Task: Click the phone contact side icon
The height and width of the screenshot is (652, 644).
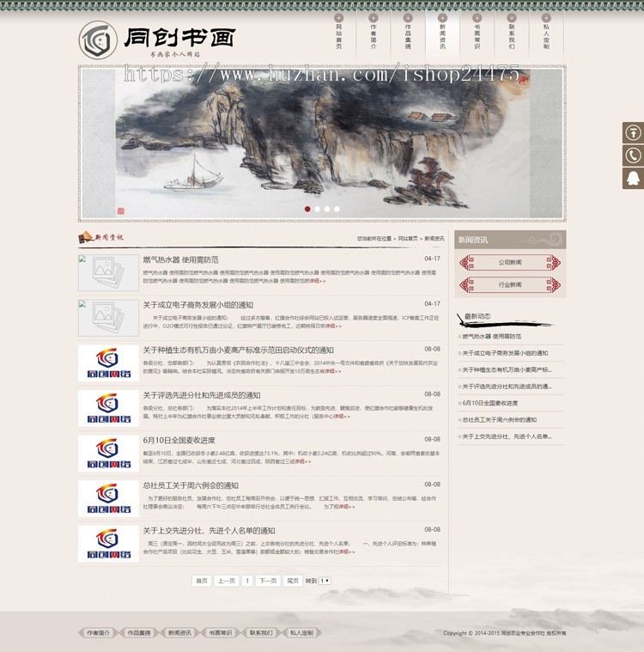Action: point(633,155)
